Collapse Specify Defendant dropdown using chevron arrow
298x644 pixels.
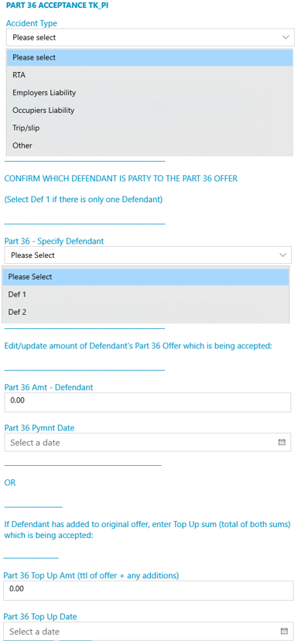click(283, 255)
